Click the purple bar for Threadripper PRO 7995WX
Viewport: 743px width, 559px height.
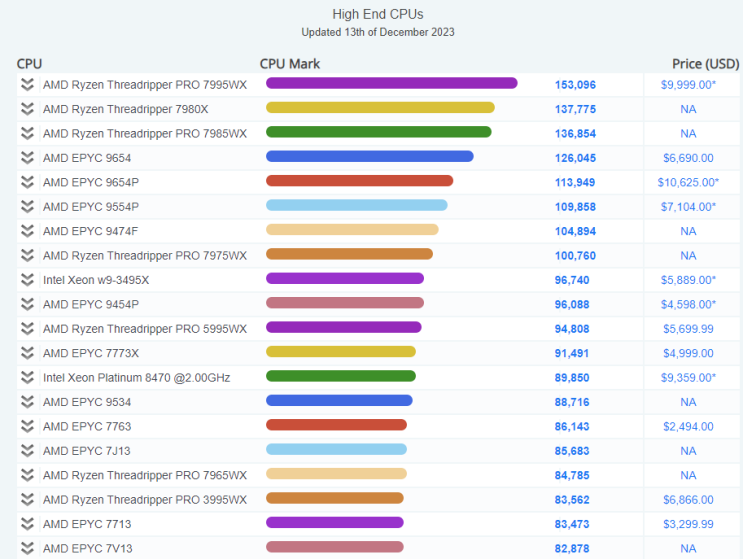click(x=391, y=83)
